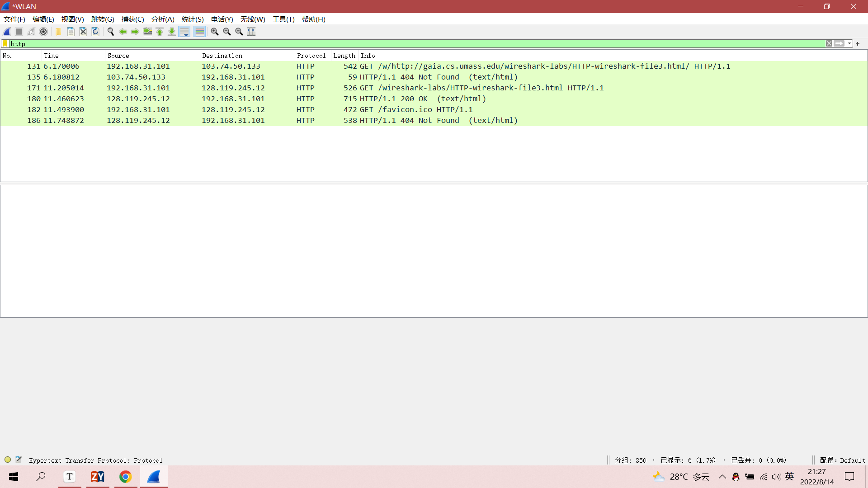Go to a specific packet
The height and width of the screenshot is (488, 868).
tap(147, 32)
